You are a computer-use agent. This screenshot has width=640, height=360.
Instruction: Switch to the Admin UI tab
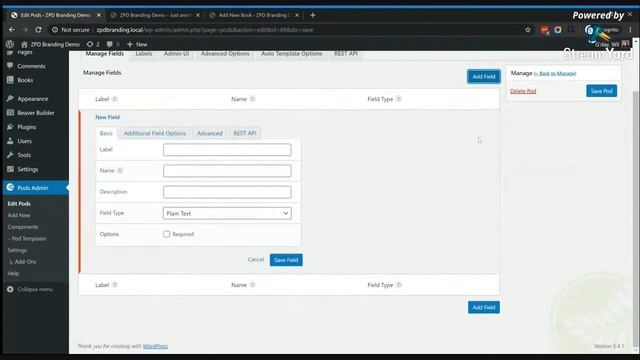176,54
